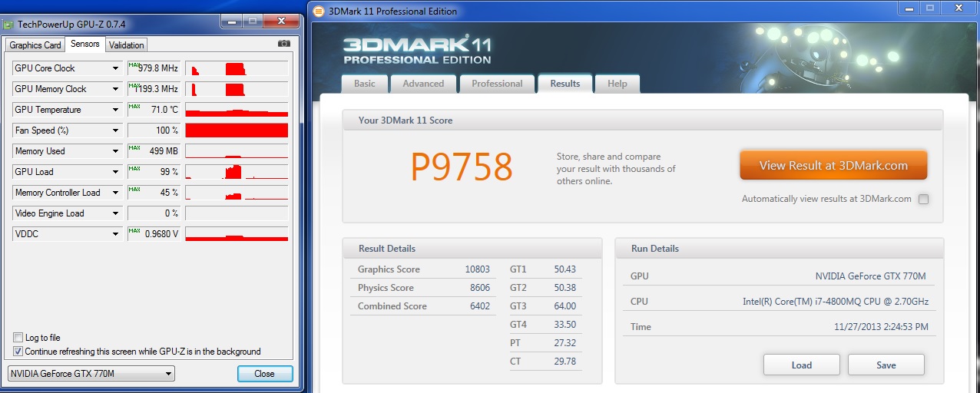Click View Result at 3DMark.com button
The height and width of the screenshot is (393, 980).
coord(833,165)
